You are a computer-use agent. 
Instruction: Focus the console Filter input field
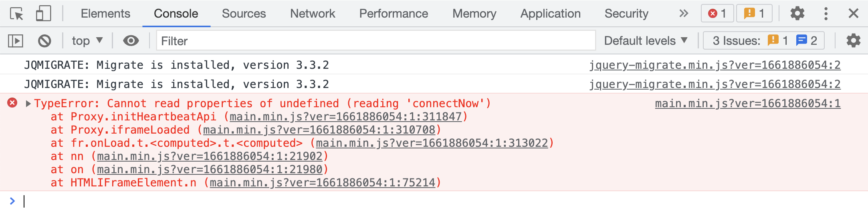click(375, 41)
